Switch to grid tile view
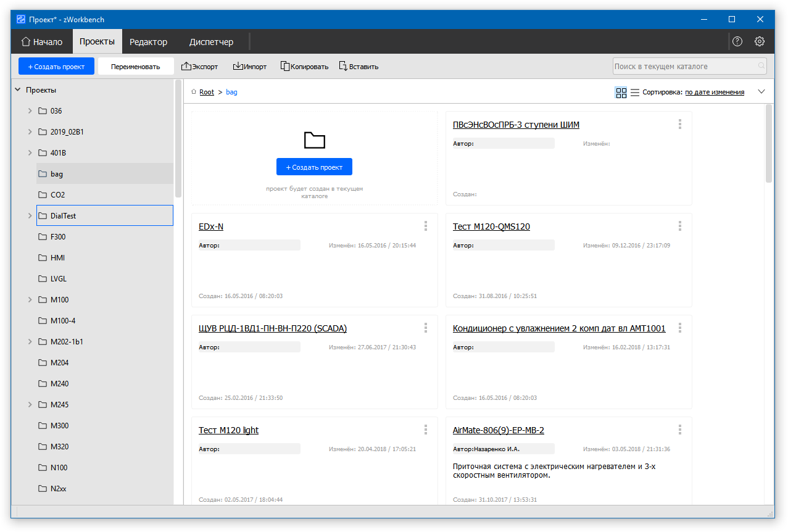The image size is (788, 532). coord(621,93)
